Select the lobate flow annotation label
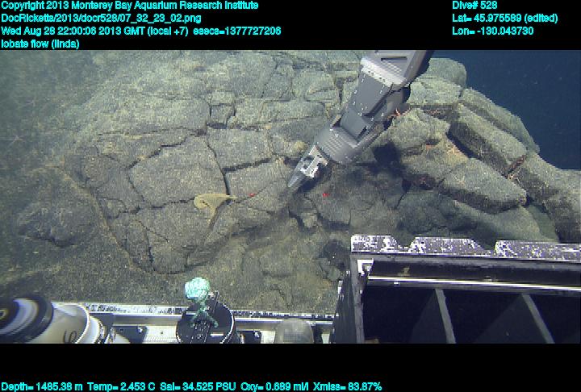Image resolution: width=581 pixels, height=392 pixels. pos(40,44)
